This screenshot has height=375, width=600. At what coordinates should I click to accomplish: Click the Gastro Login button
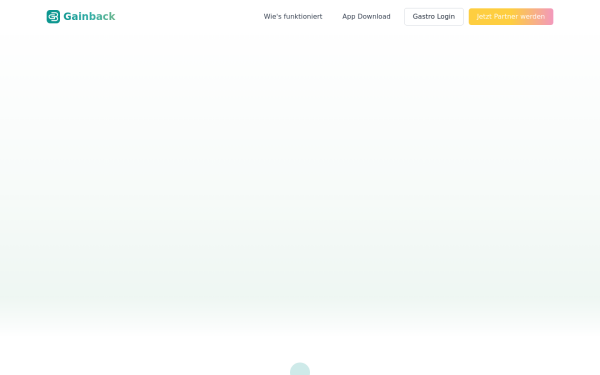point(434,17)
